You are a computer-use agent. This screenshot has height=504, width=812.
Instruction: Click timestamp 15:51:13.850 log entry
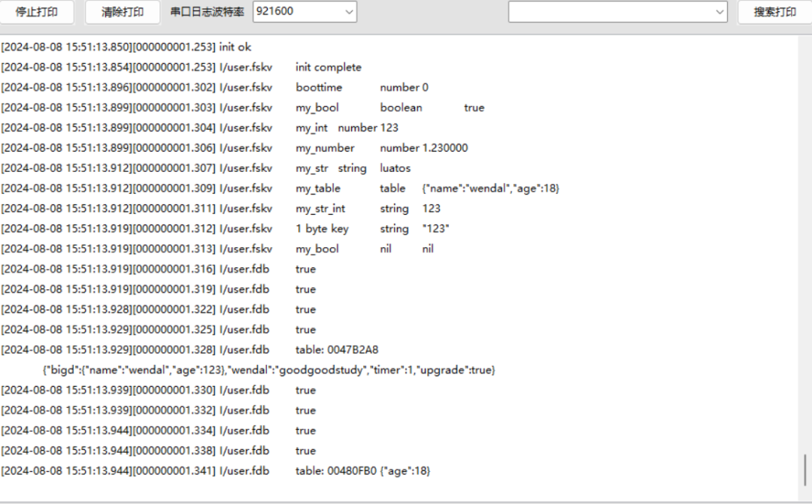pyautogui.click(x=126, y=47)
